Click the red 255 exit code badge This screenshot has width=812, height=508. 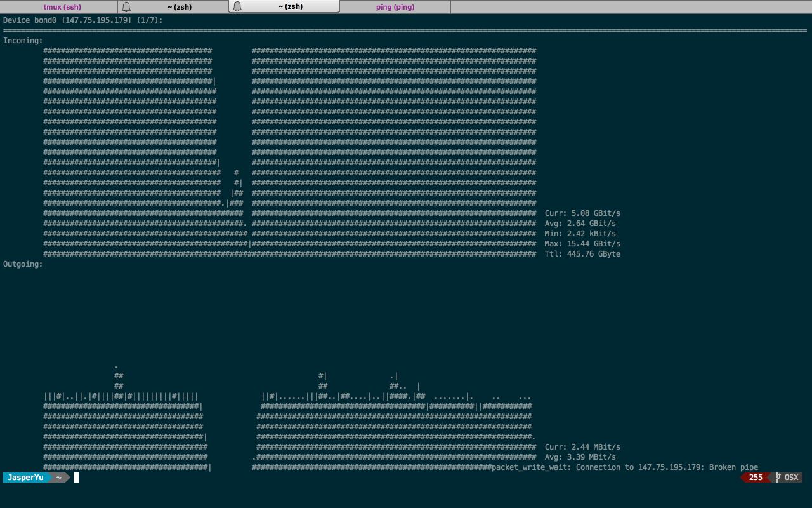coord(755,478)
